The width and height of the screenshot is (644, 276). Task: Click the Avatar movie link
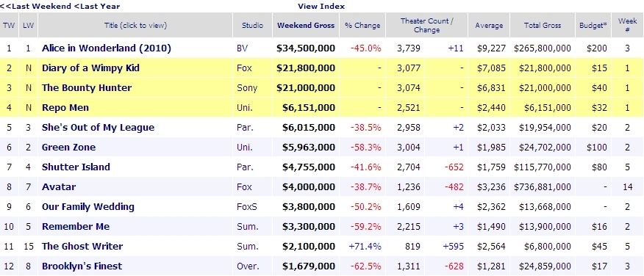click(x=59, y=187)
